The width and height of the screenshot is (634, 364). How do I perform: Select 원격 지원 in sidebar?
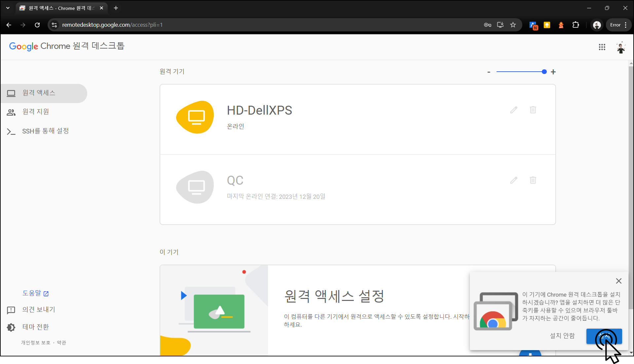[44, 112]
